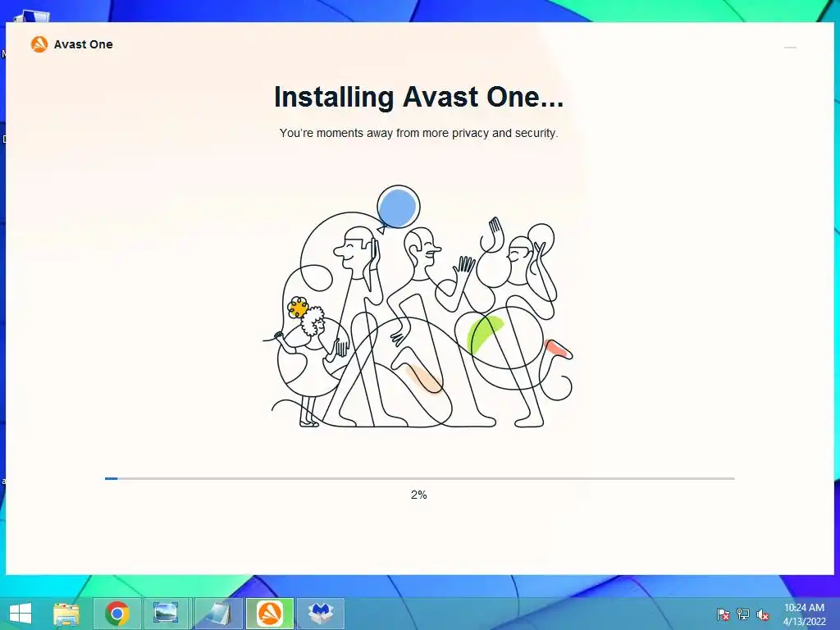The width and height of the screenshot is (840, 630).
Task: Select the Avast installer taskbar icon
Action: point(269,614)
